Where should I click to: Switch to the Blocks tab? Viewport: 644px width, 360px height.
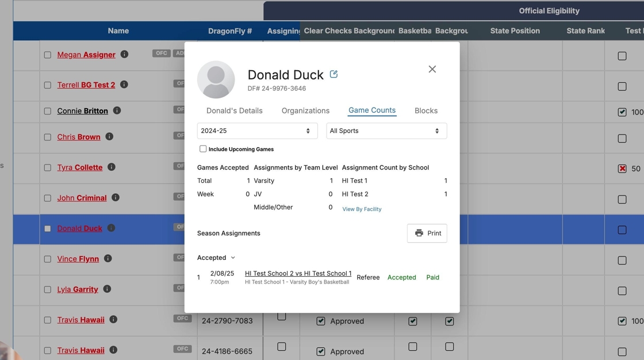[425, 110]
